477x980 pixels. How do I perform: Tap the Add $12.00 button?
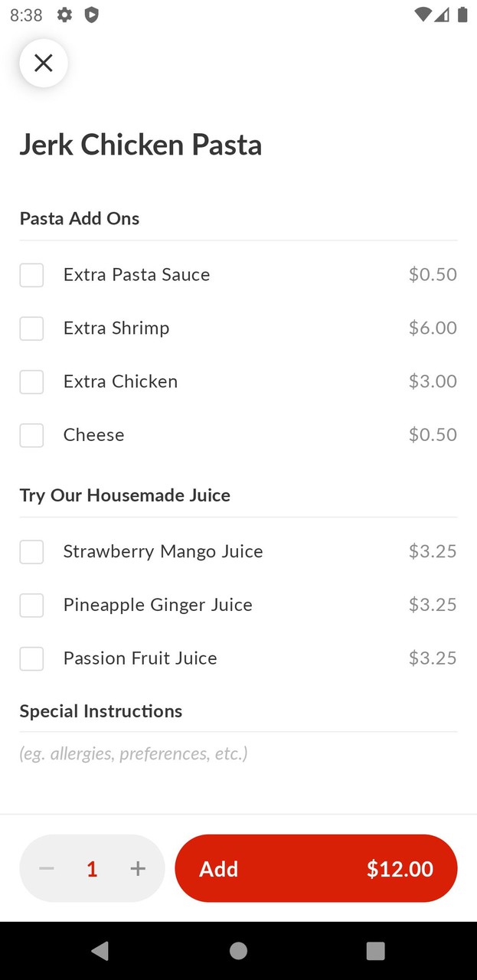(315, 868)
